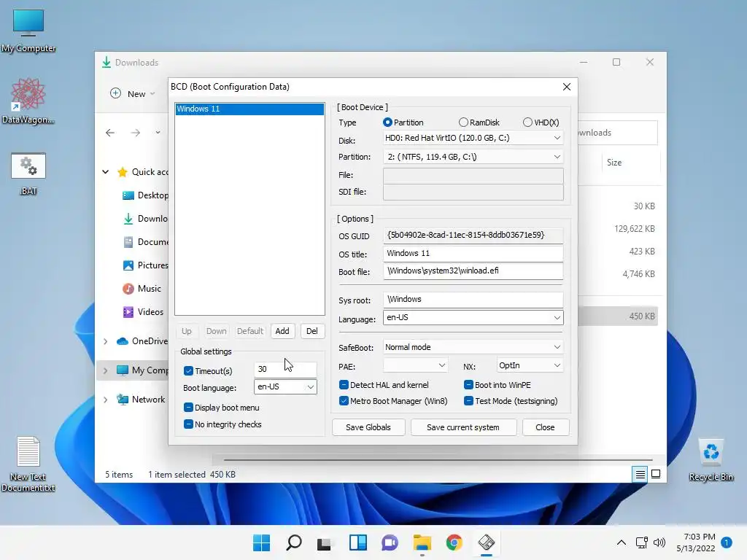Viewport: 747px width, 560px height.
Task: Toggle Display boot menu checkbox
Action: coord(189,408)
